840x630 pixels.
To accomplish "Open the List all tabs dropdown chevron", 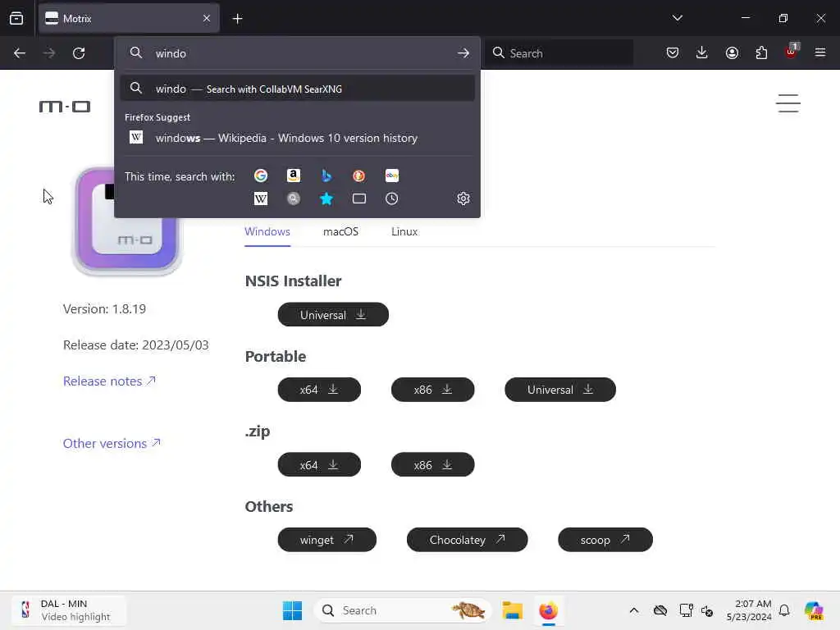I will [677, 18].
